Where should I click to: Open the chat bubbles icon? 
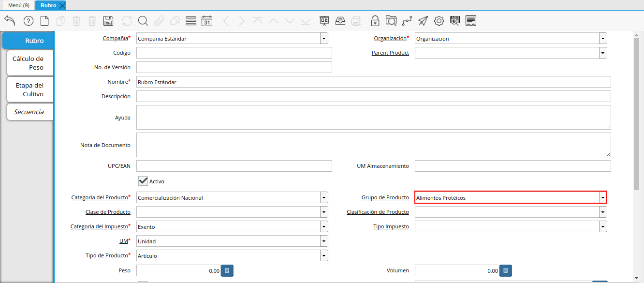click(175, 21)
